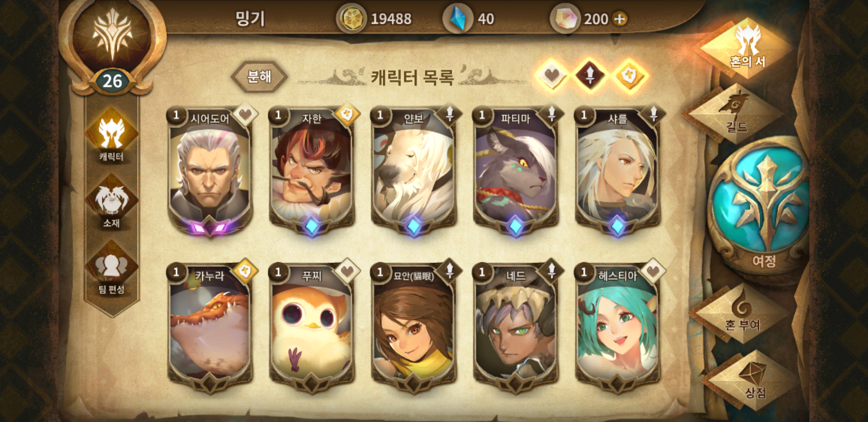
Task: Toggle the shield type filter
Action: click(x=629, y=76)
